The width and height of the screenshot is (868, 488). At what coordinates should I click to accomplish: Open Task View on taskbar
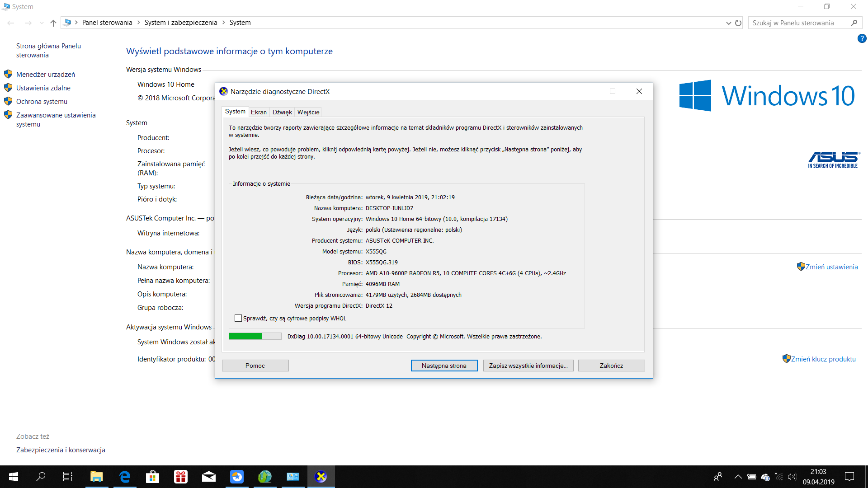click(68, 477)
